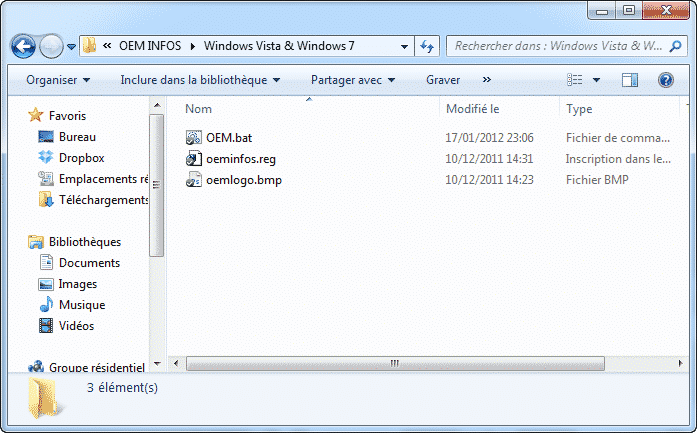Click the greyed-out Forward navigation arrow
Image resolution: width=697 pixels, height=433 pixels.
(51, 46)
